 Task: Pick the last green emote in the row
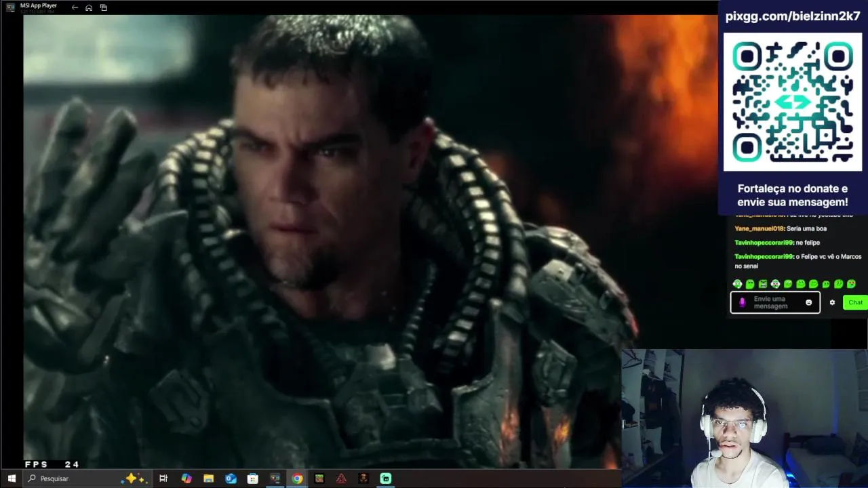click(x=851, y=284)
